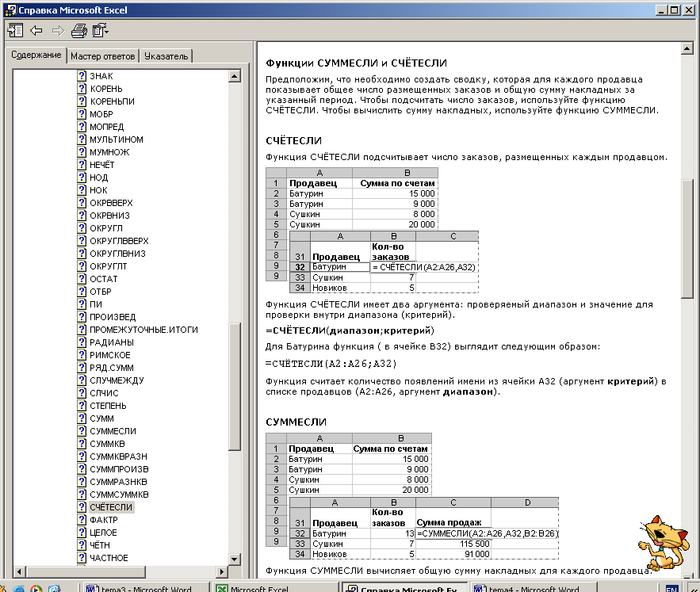
Task: Select the МОБР topic
Action: (101, 114)
